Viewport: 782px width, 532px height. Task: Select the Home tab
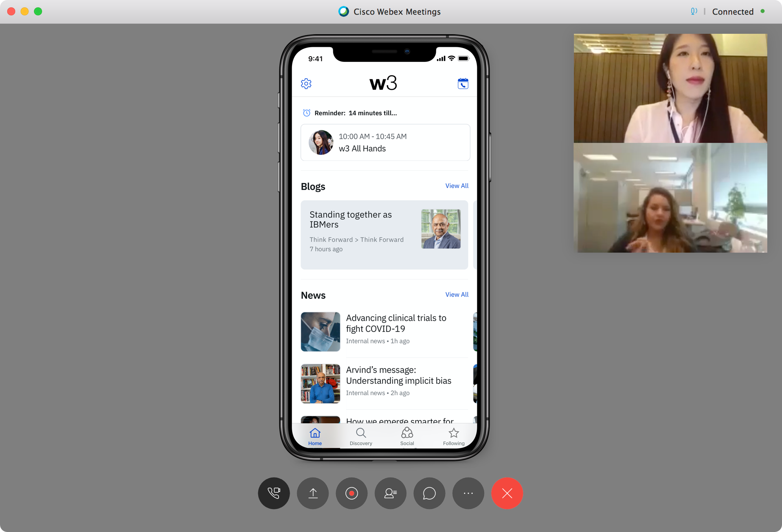[315, 436]
